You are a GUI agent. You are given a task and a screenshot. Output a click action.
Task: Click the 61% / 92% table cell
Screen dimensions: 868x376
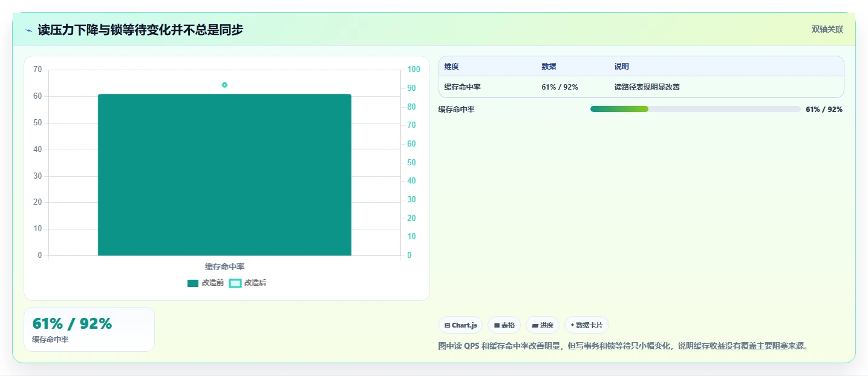560,87
